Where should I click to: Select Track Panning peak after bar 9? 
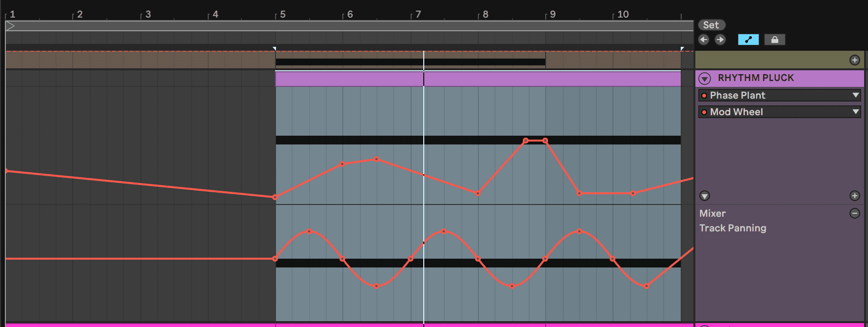(579, 231)
